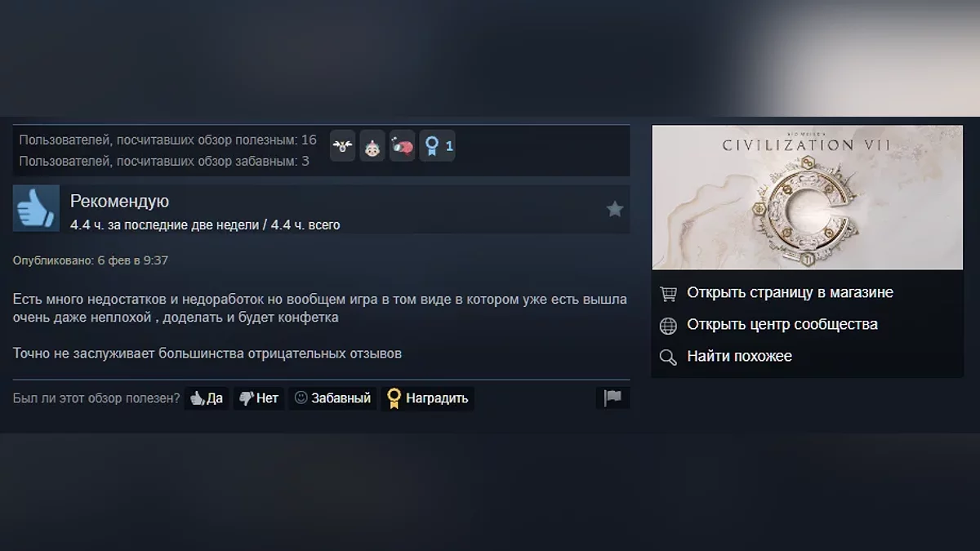The height and width of the screenshot is (551, 980).
Task: Open the Civilization VII game banner
Action: [808, 198]
